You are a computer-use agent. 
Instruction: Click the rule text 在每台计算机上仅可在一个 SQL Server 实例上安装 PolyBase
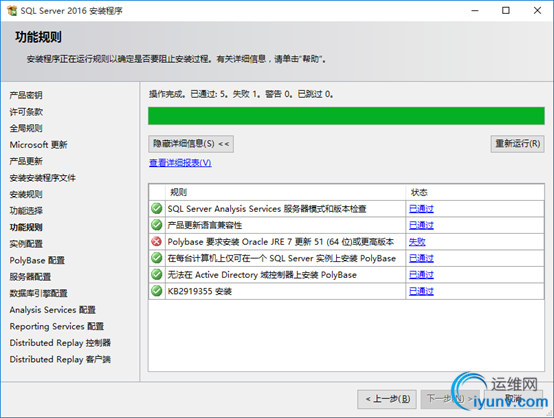click(x=282, y=258)
